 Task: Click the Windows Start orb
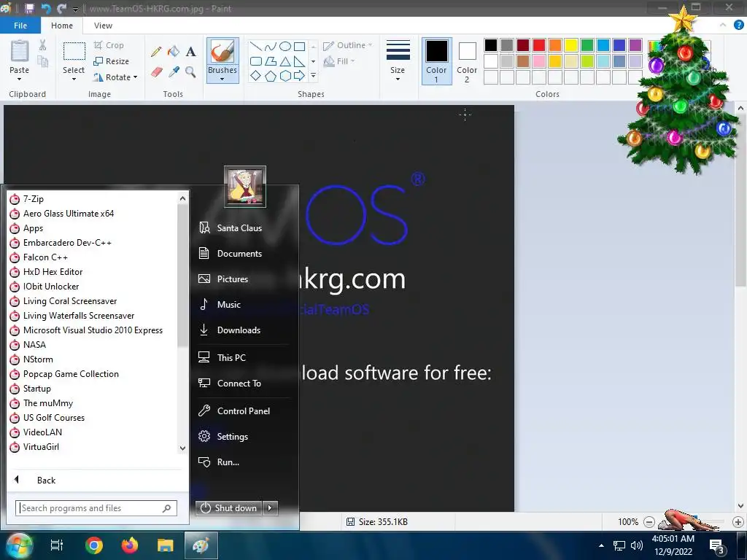point(18,545)
